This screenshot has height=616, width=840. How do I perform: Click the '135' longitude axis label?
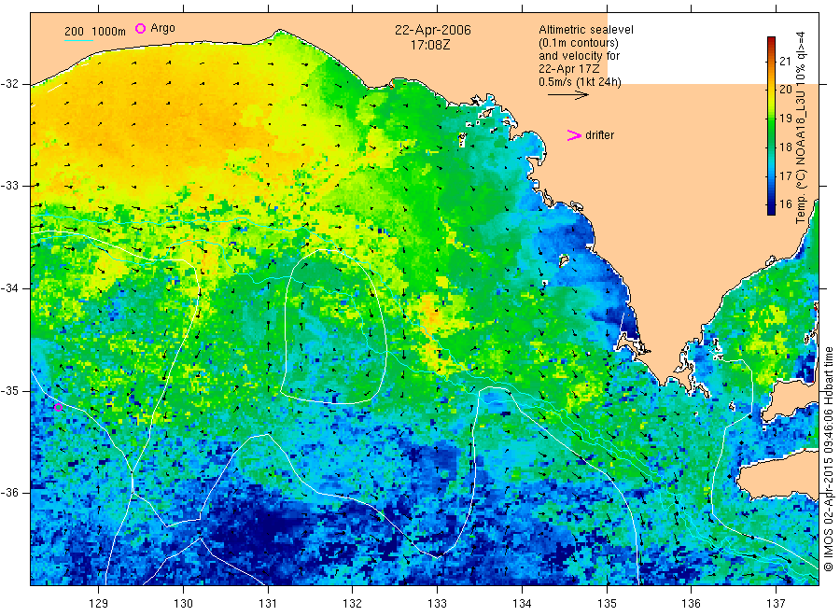(x=607, y=604)
